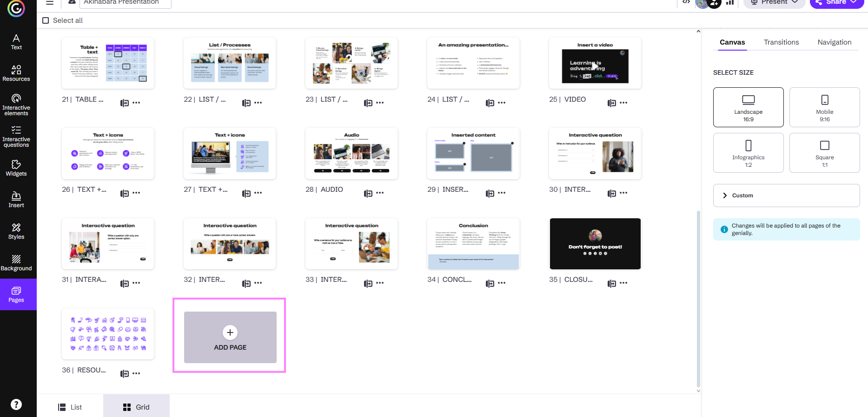This screenshot has height=417, width=868.
Task: Open more options for page 25 VIDEO
Action: [x=623, y=103]
